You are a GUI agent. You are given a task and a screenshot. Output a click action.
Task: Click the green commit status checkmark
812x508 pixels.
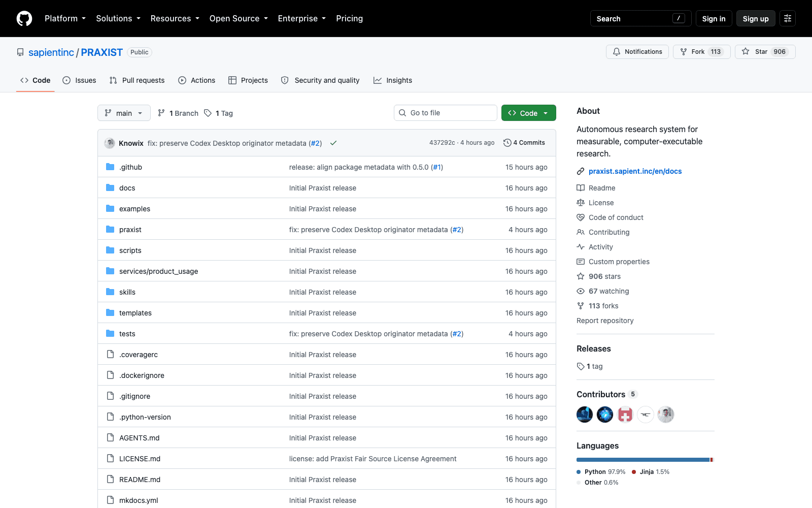pyautogui.click(x=333, y=143)
